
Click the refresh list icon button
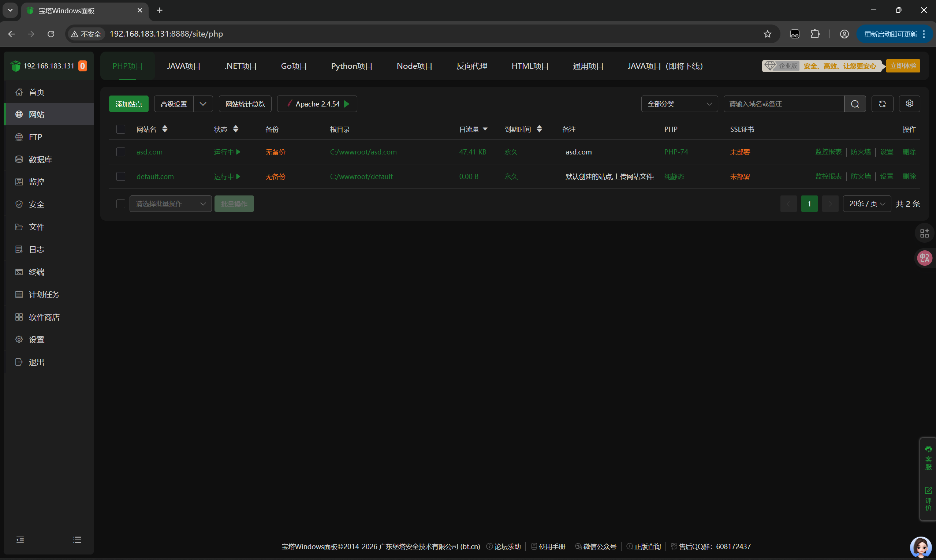click(882, 104)
